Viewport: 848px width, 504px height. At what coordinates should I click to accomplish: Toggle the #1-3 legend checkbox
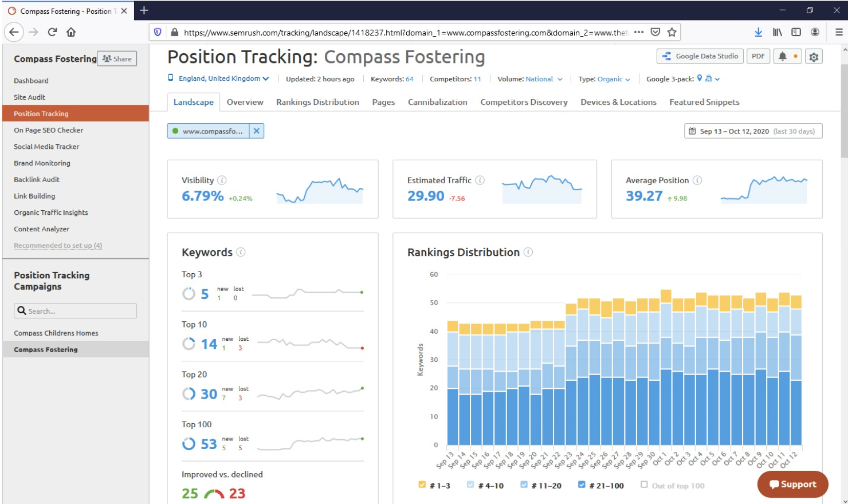pos(422,485)
